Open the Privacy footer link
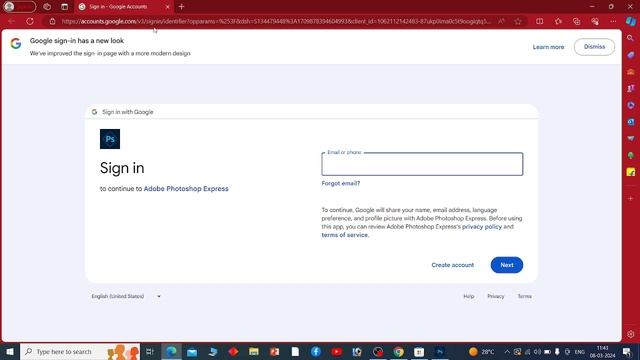The height and width of the screenshot is (360, 640). [x=496, y=296]
